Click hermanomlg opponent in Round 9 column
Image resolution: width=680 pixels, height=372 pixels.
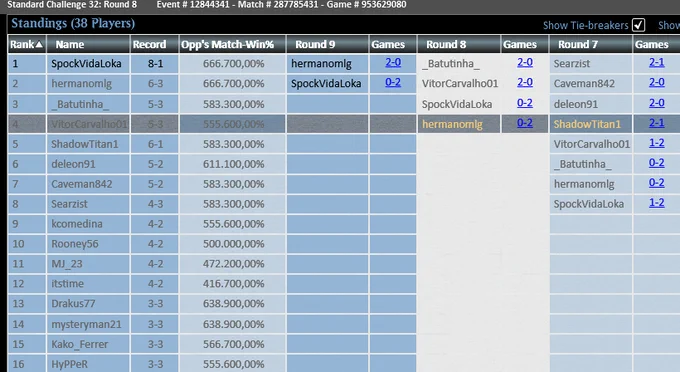click(321, 64)
